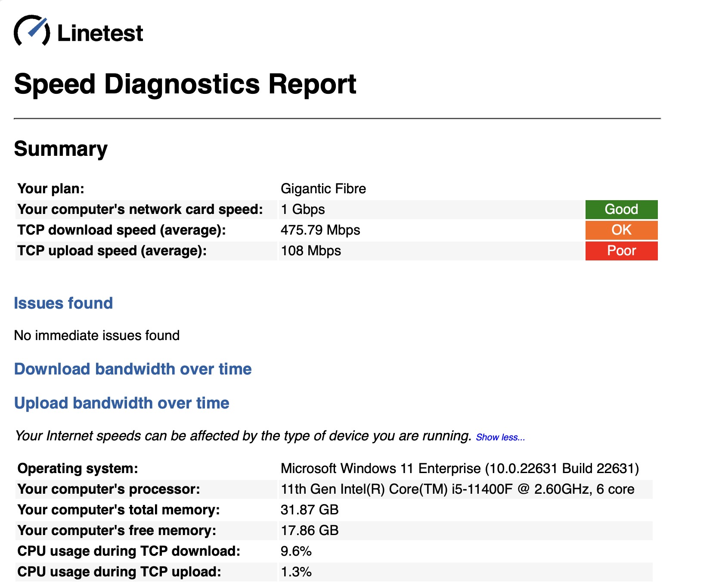
Task: Select the 108 Mbps upload speed value
Action: pyautogui.click(x=311, y=251)
